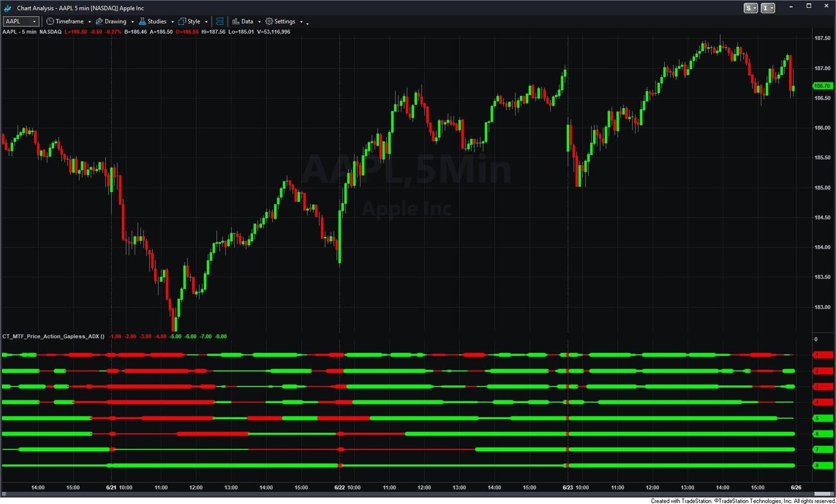836x504 pixels.
Task: Expand the arrow next to Timeframe
Action: [x=90, y=22]
